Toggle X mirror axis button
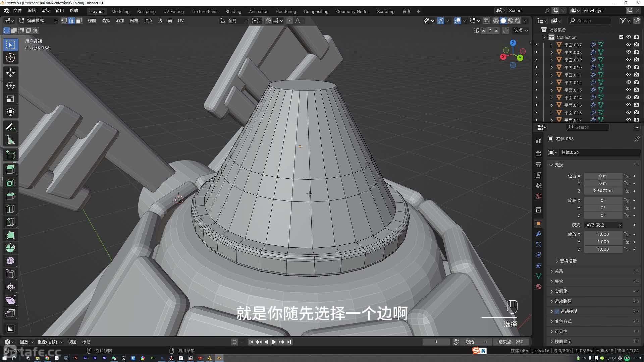Screen dimensions: 644x362 tap(483, 30)
